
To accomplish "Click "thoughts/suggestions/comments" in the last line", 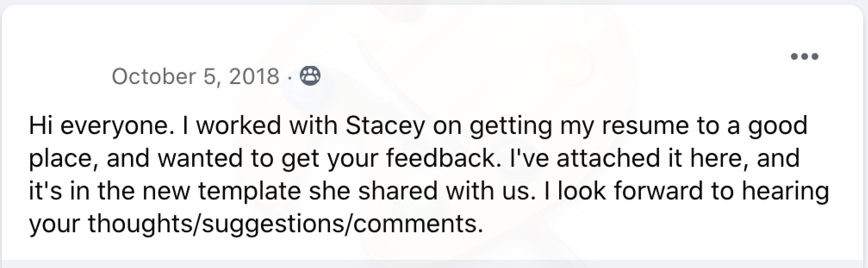I will [x=283, y=224].
